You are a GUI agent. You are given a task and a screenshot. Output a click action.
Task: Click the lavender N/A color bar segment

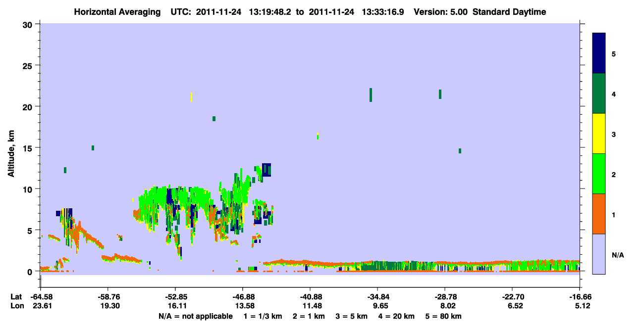point(599,254)
